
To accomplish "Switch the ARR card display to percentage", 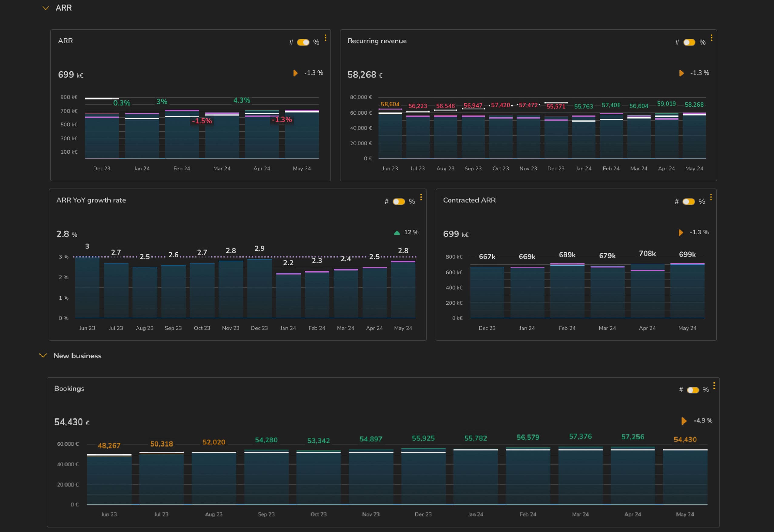I will (304, 42).
